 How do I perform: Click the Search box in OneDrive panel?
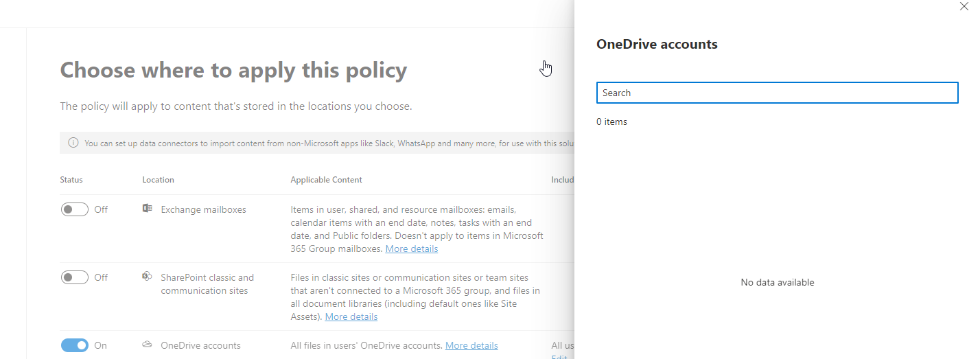[x=777, y=93]
